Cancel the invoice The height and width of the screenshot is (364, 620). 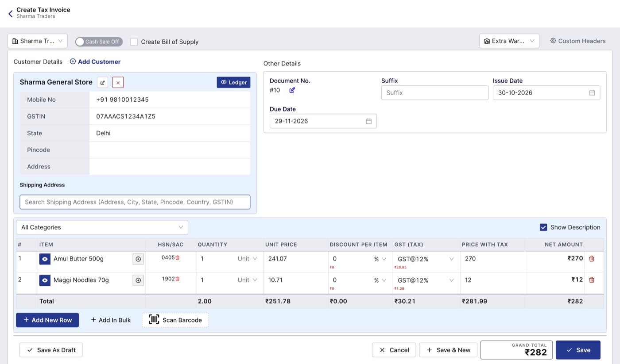(394, 350)
